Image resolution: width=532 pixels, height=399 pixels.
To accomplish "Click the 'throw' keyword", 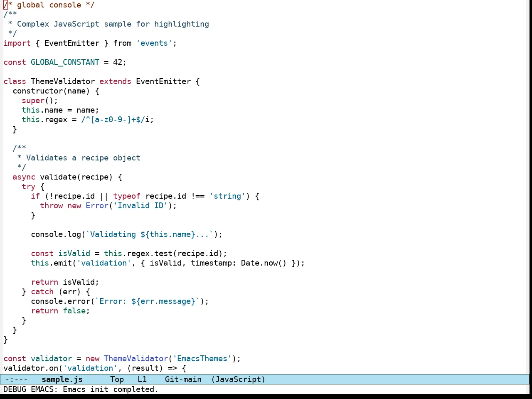I will (51, 206).
